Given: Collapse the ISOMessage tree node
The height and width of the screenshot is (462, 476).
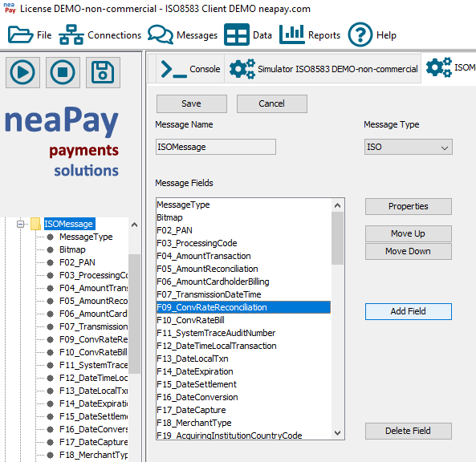Looking at the screenshot, I should pos(20,224).
